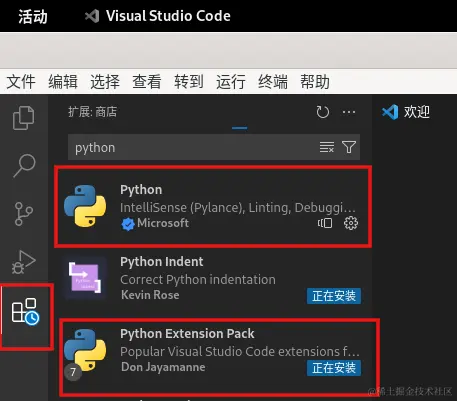Click the Visual Studio Code logo in top bar
Screen dimensions: 457x401
tap(92, 16)
